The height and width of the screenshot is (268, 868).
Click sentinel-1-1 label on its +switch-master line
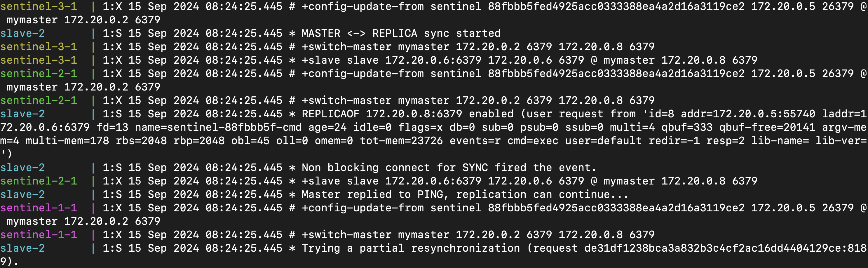click(x=39, y=235)
